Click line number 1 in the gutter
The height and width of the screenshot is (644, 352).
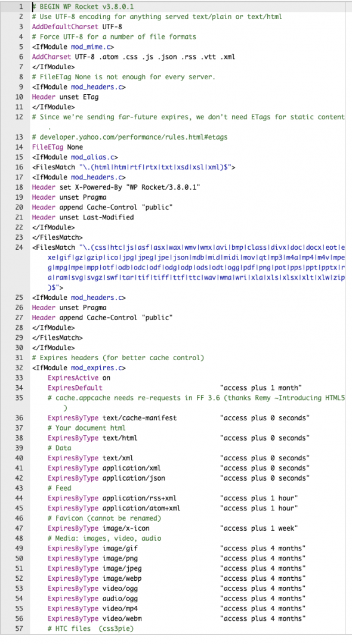[x=20, y=7]
